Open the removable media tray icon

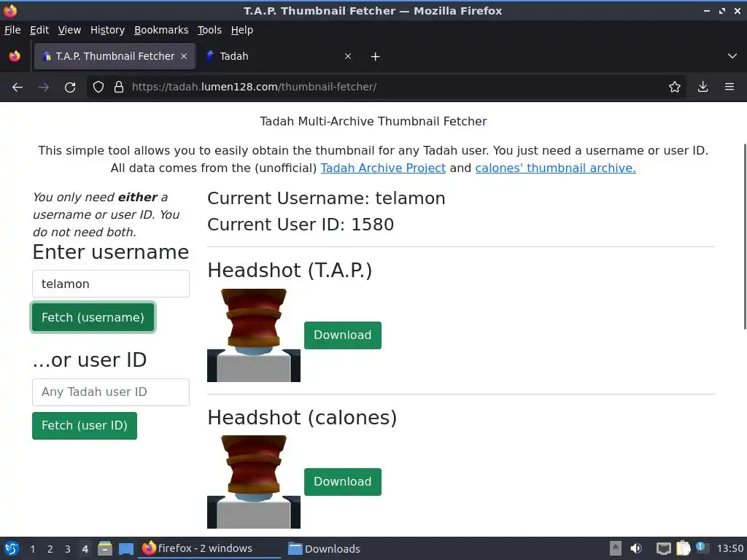615,549
